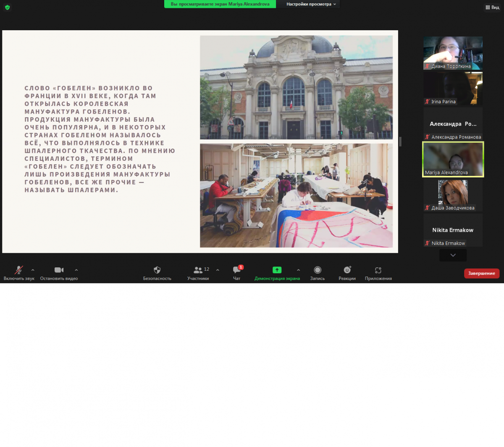
Task: Stop video using the camera icon
Action: pos(59,270)
